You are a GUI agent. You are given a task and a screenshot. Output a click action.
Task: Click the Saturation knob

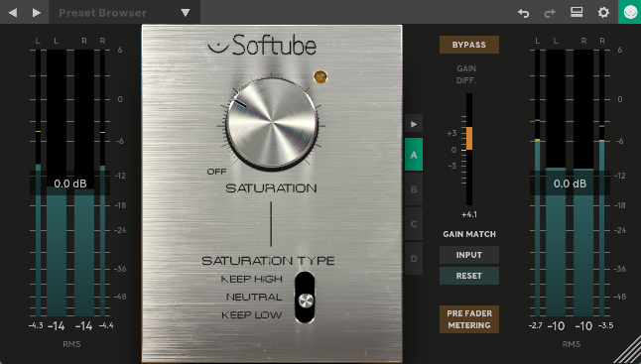[x=272, y=123]
